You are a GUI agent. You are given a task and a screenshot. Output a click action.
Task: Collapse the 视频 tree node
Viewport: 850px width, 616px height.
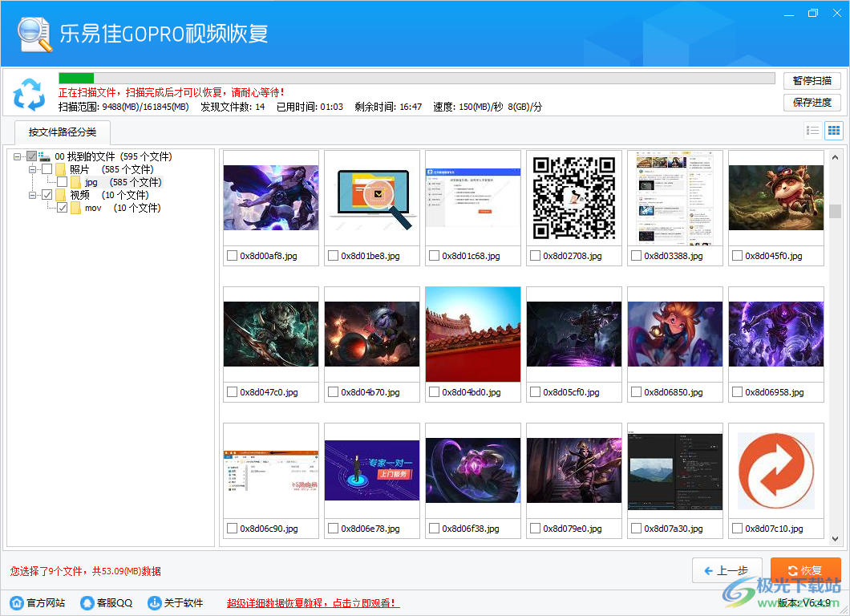coord(33,195)
